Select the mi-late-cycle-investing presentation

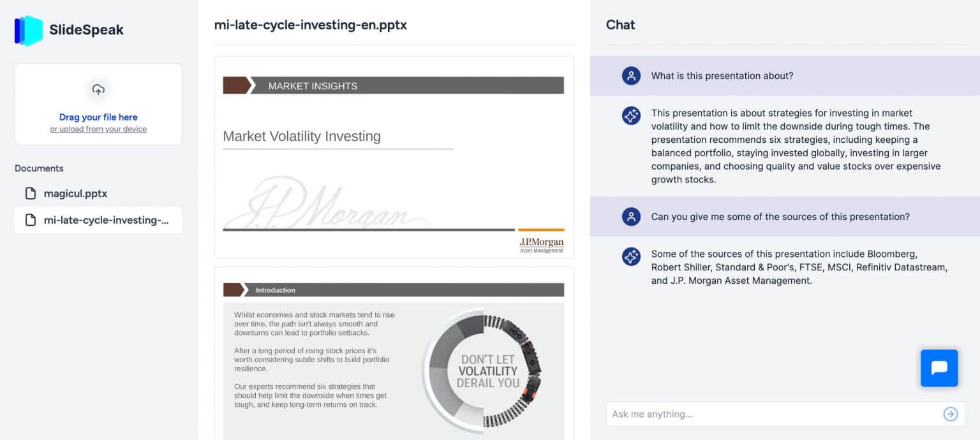102,219
